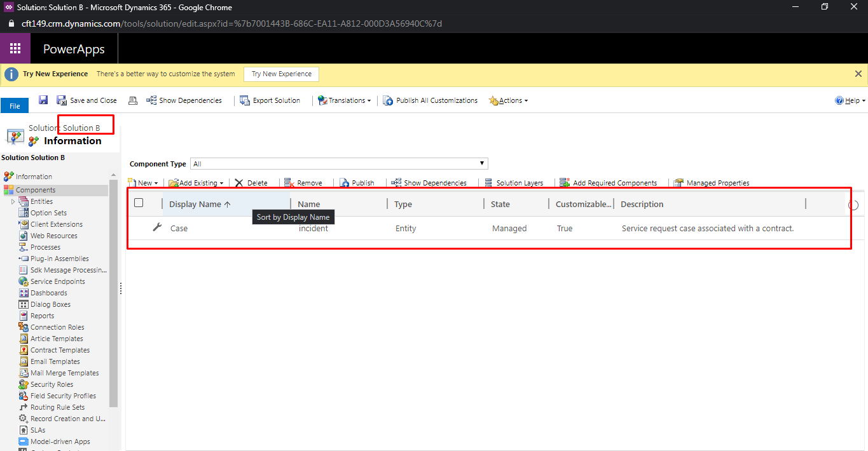This screenshot has height=451, width=868.
Task: Click Export Solution
Action: point(270,100)
